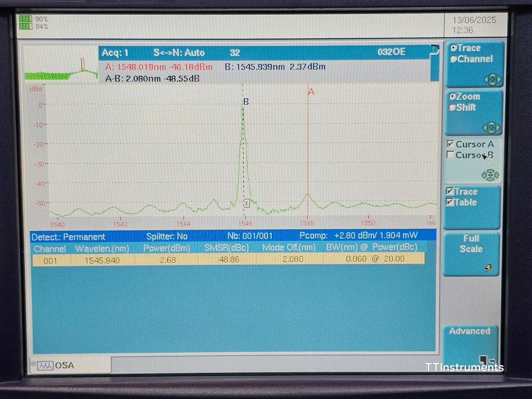Click the Channel column header

click(50, 249)
